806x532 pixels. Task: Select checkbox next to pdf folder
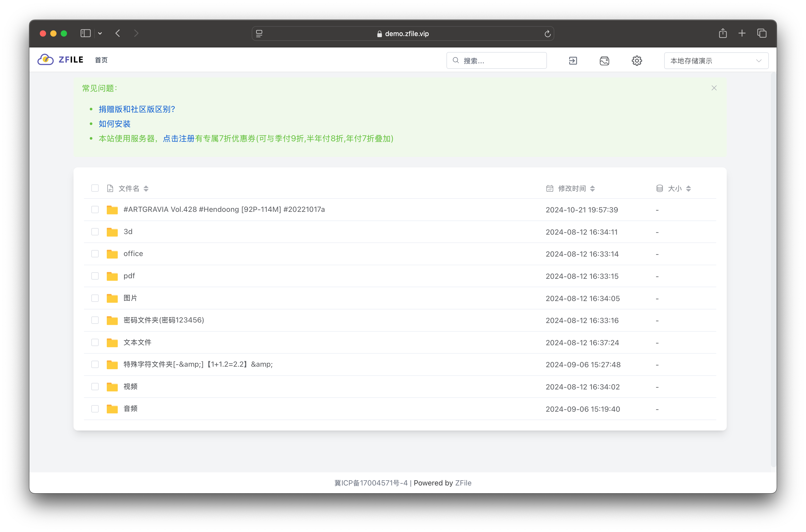pos(95,276)
